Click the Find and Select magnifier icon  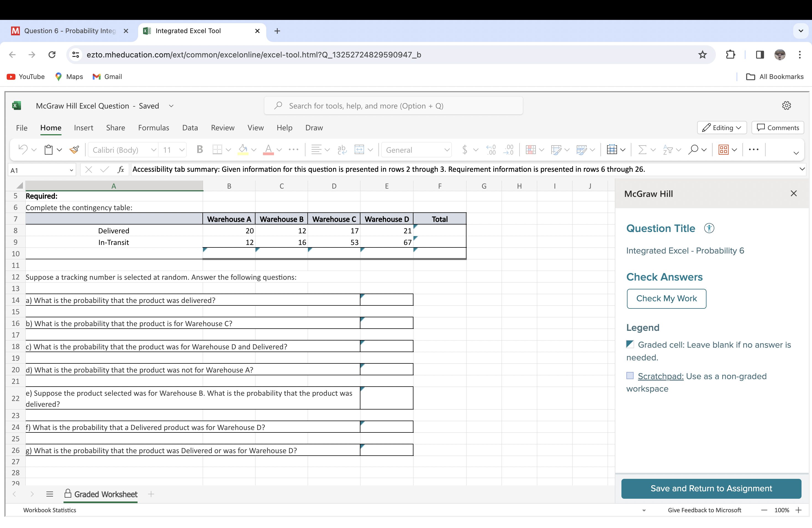pos(693,150)
